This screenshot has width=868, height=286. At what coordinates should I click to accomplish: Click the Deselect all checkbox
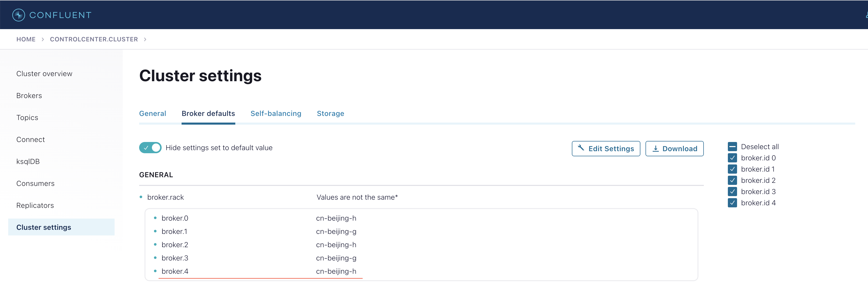pyautogui.click(x=732, y=147)
